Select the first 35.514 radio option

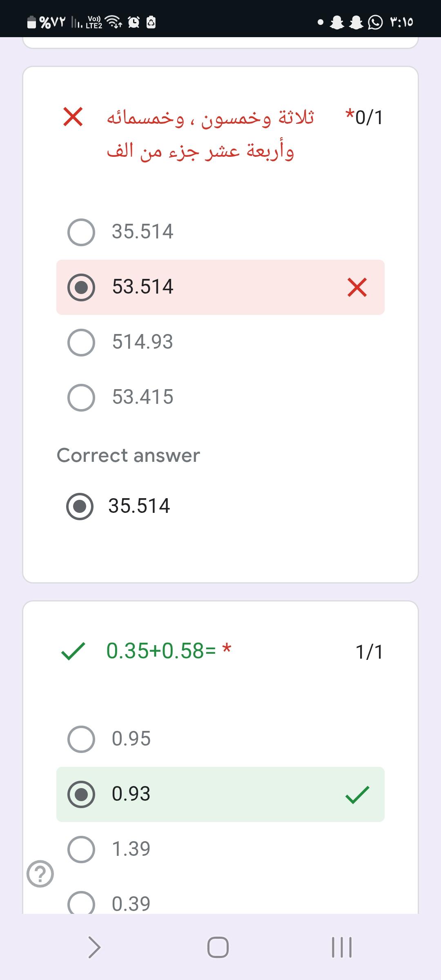[81, 232]
